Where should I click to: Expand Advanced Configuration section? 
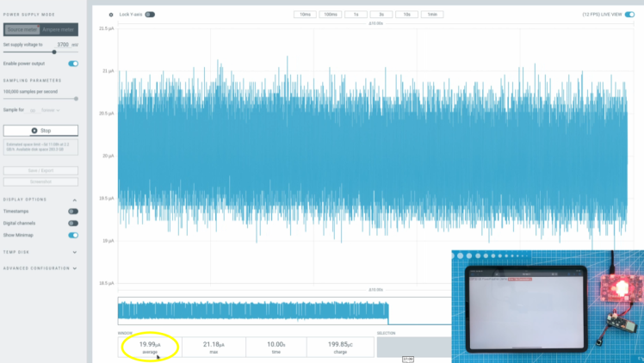click(x=75, y=268)
